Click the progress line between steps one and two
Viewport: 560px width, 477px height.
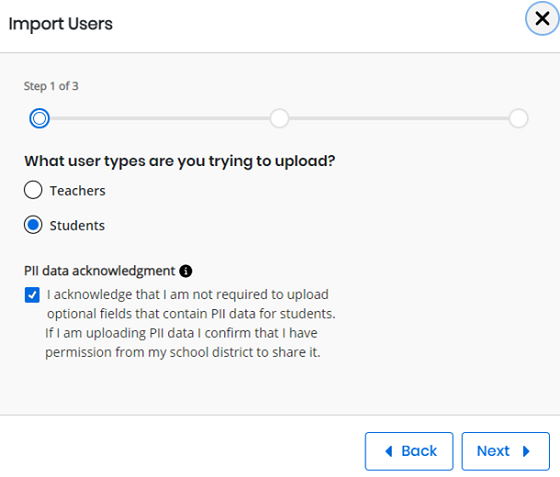159,118
